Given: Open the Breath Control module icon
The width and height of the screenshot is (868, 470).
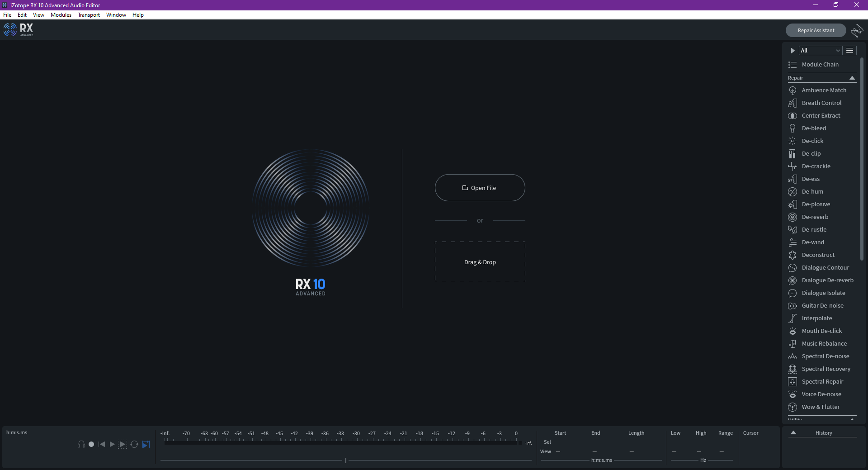Looking at the screenshot, I should [x=793, y=103].
